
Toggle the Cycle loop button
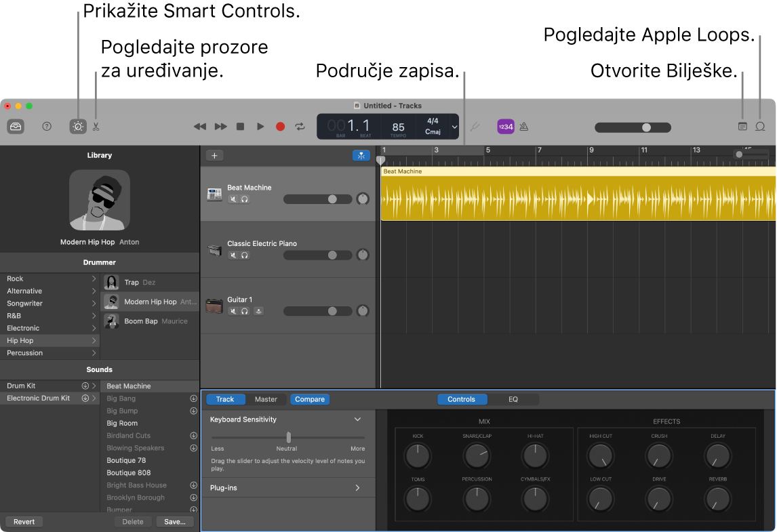pos(300,127)
